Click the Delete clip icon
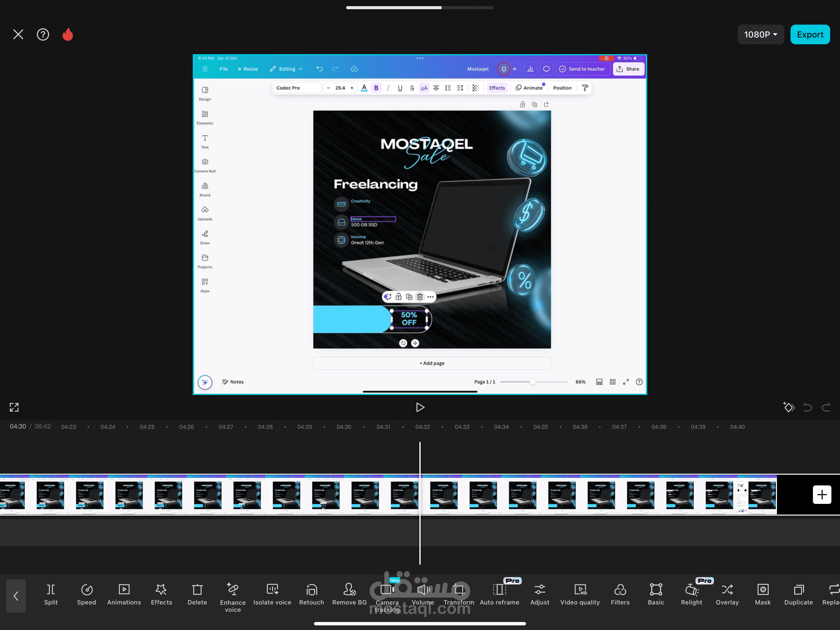 (197, 594)
